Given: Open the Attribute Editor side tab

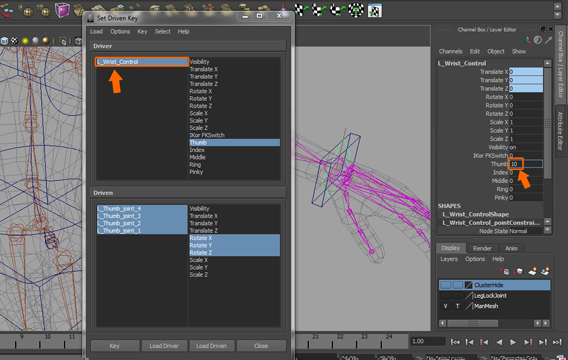Looking at the screenshot, I should [560, 131].
